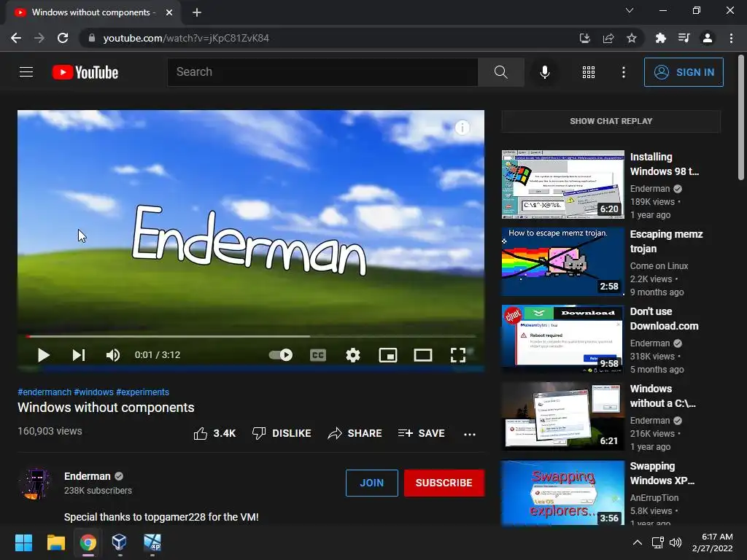Click the URL address bar
The image size is (747, 560).
tap(329, 38)
